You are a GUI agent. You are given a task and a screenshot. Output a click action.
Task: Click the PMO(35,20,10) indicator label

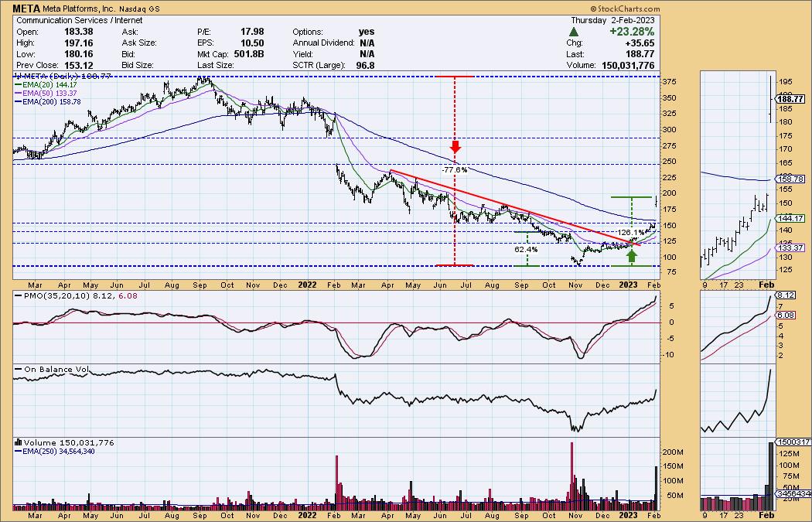tap(56, 295)
